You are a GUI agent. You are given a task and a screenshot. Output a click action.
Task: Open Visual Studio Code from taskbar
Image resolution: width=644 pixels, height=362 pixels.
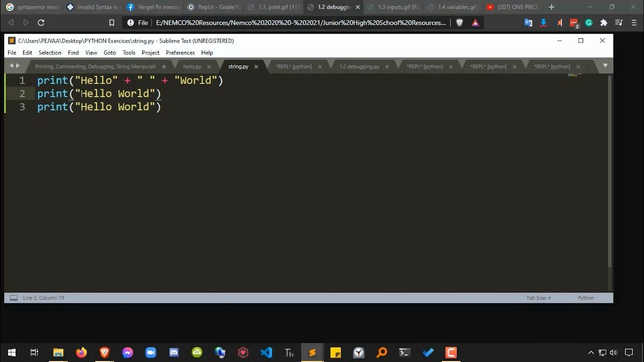266,352
